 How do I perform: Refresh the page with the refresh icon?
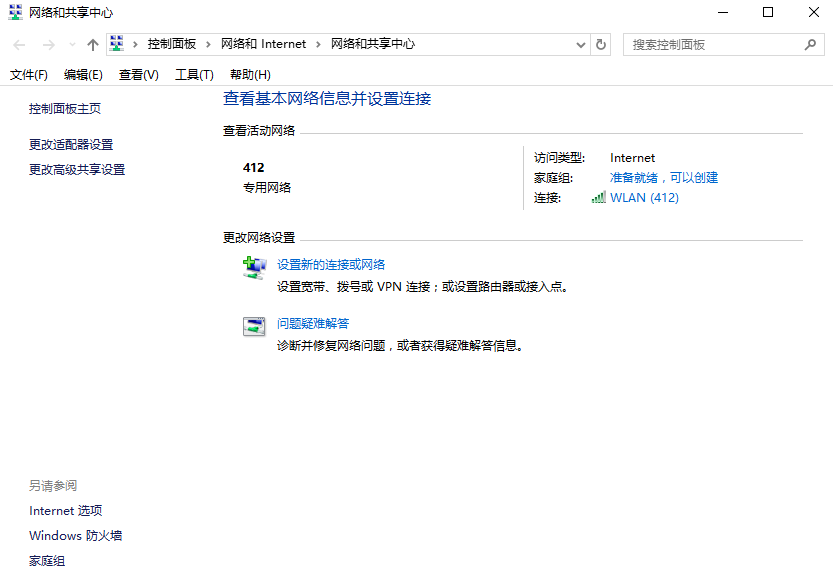click(601, 45)
